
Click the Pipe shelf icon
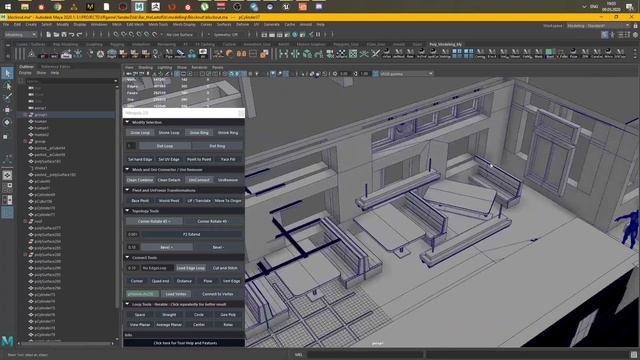pyautogui.click(x=169, y=53)
